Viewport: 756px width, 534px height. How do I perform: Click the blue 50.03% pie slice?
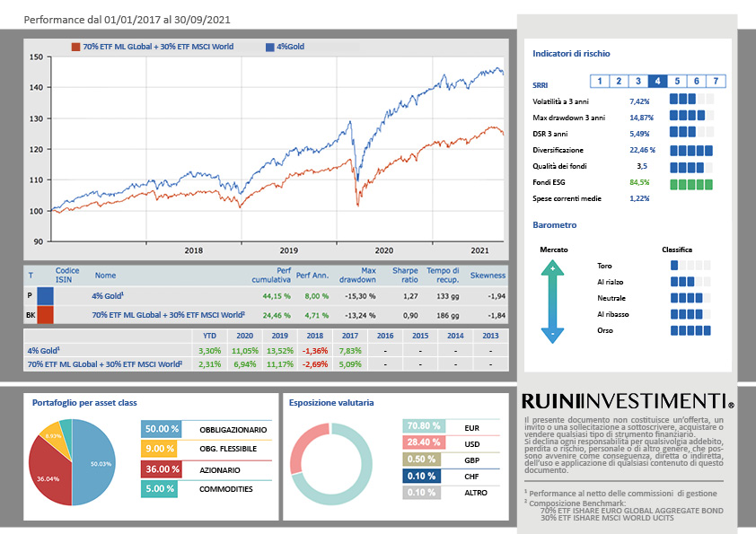pyautogui.click(x=96, y=464)
